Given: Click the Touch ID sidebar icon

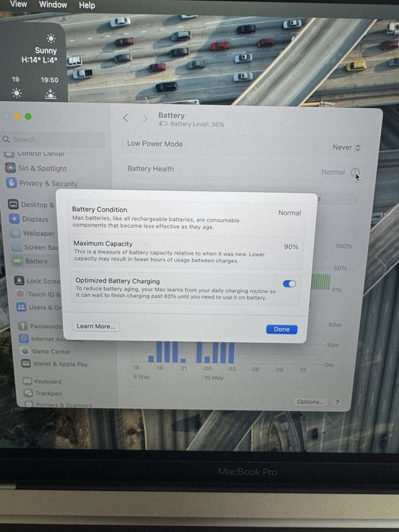Looking at the screenshot, I should click(21, 294).
